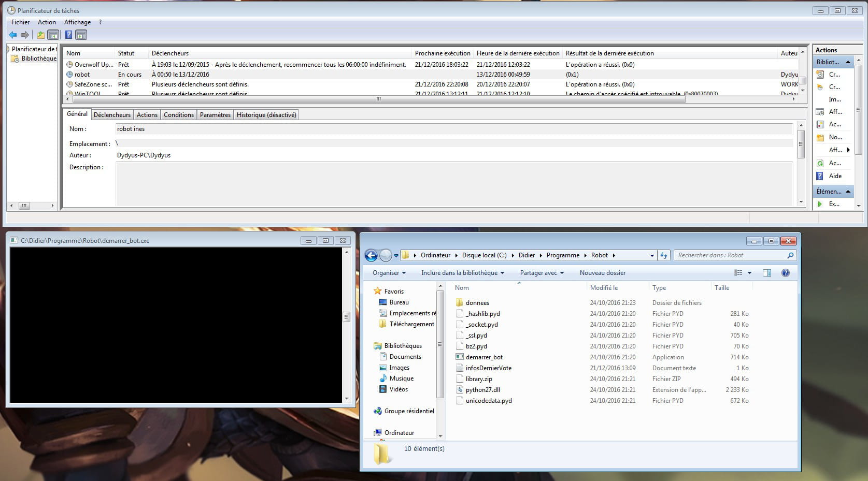Click the Description text area
The width and height of the screenshot is (868, 481).
click(454, 184)
